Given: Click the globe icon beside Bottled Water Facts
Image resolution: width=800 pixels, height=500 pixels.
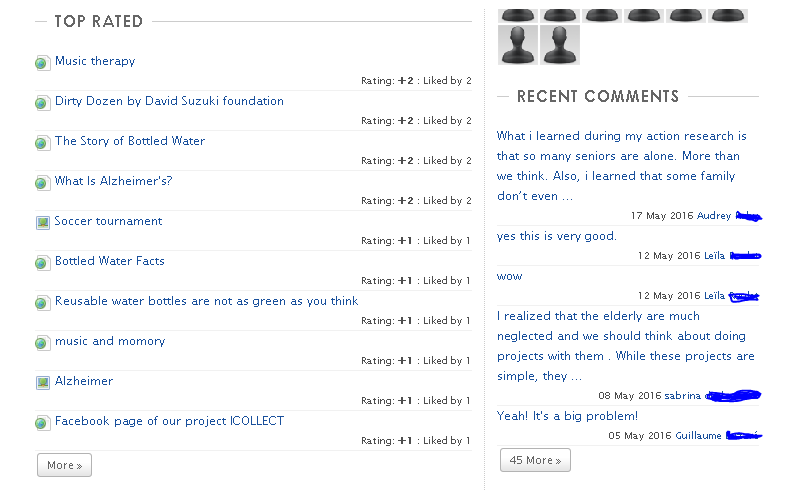Looking at the screenshot, I should [x=43, y=263].
